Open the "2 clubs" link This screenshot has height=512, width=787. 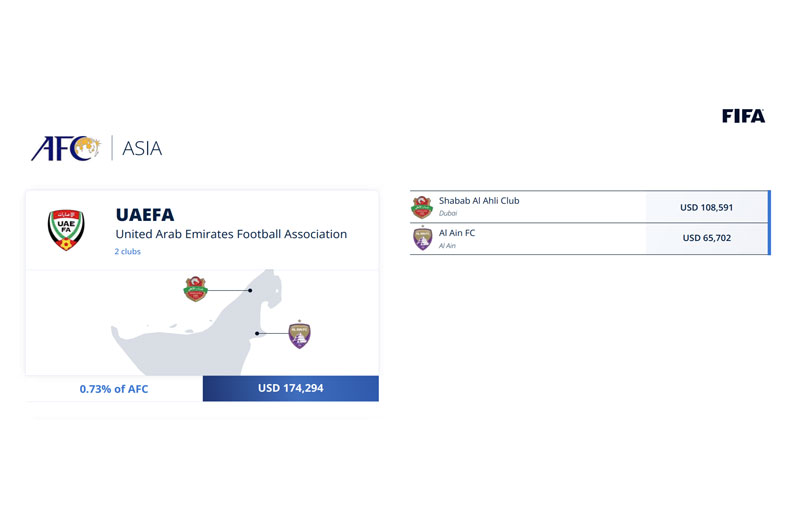127,252
